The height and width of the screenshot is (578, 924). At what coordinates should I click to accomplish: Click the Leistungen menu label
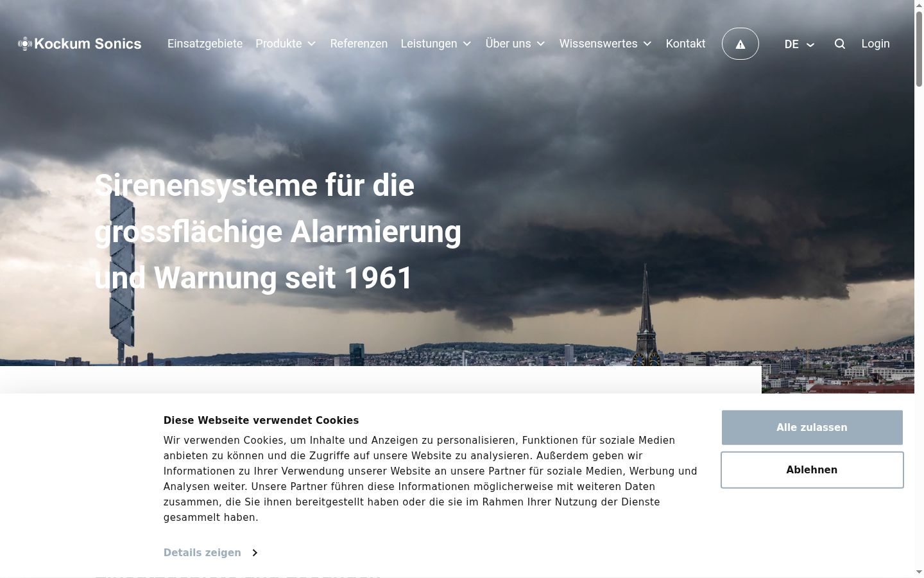click(x=429, y=44)
